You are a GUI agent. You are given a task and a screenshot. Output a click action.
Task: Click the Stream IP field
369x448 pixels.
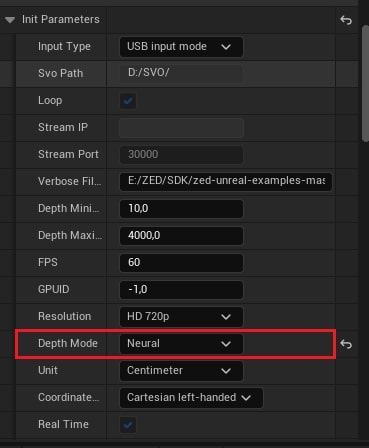(x=181, y=128)
